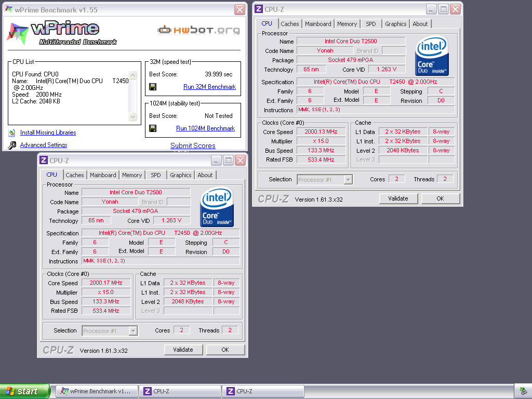Click the system tray icon in taskbar
This screenshot has width=532, height=399.
click(x=524, y=391)
